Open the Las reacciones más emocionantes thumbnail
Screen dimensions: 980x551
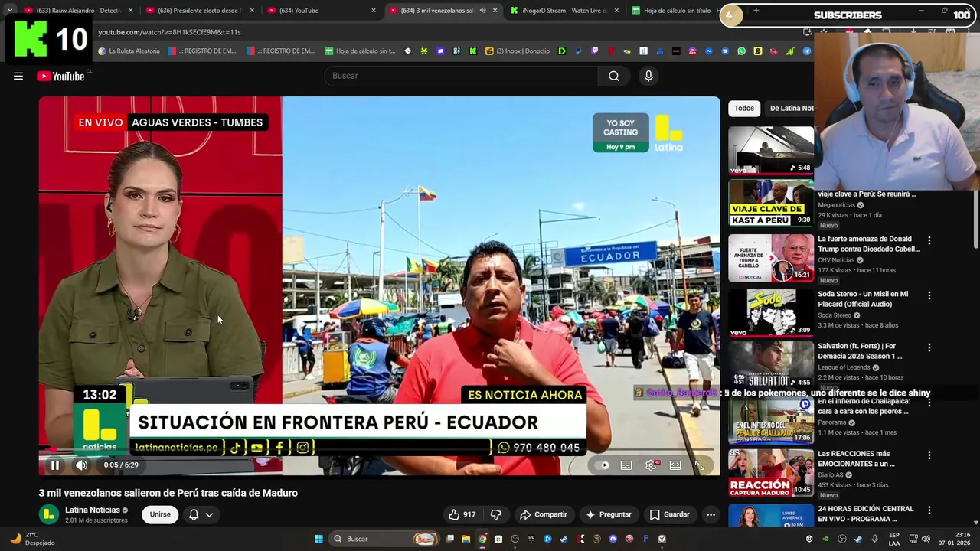771,472
